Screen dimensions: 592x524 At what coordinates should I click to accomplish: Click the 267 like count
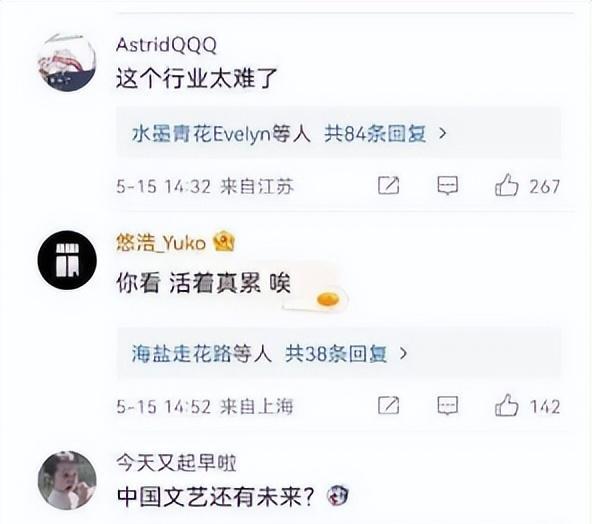(544, 186)
